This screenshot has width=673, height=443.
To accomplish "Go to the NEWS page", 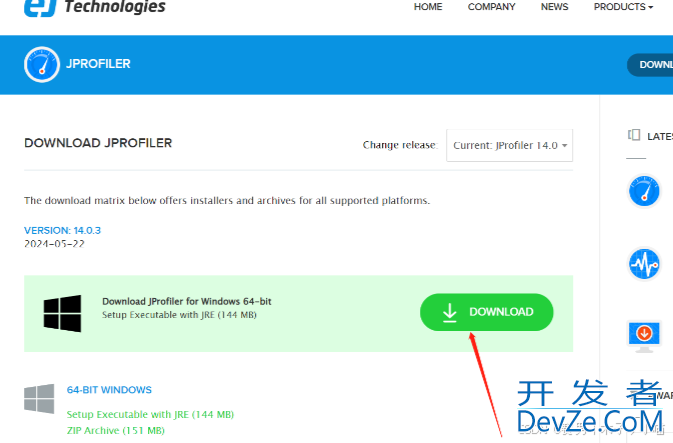I will coord(554,7).
